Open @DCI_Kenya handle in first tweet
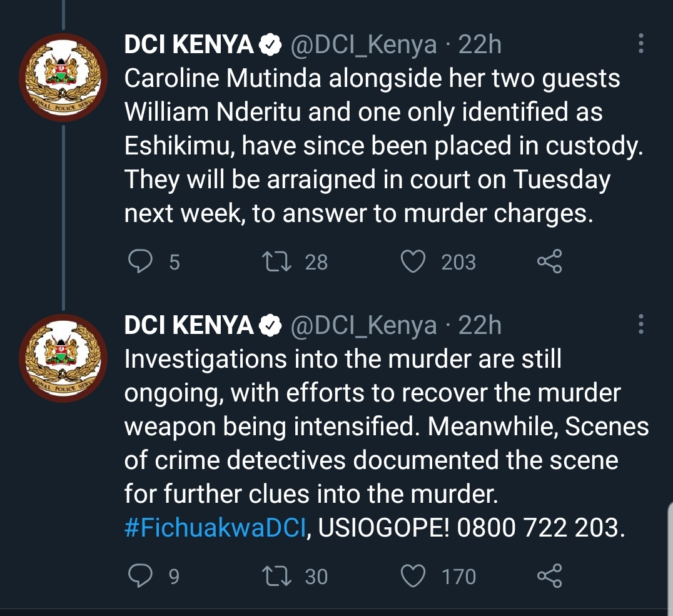This screenshot has width=673, height=616. coord(363,44)
